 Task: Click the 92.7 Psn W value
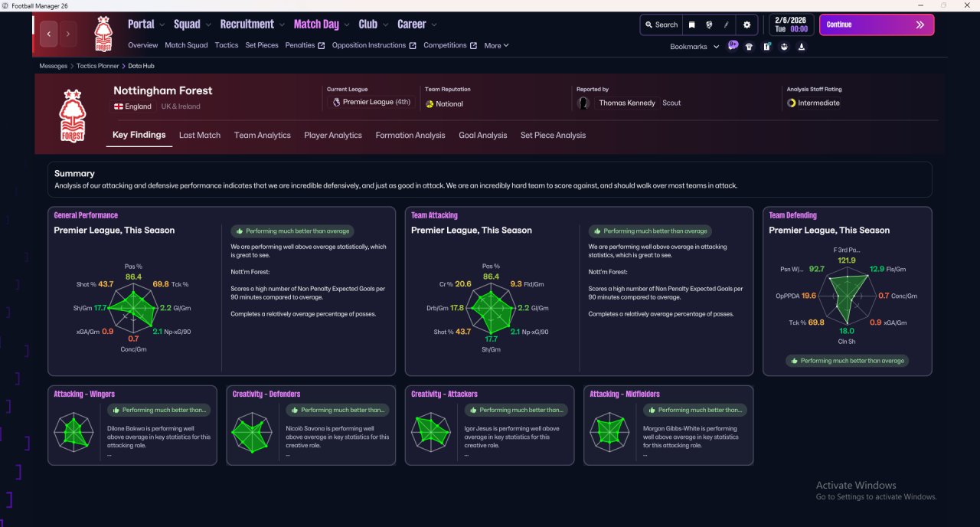pyautogui.click(x=817, y=269)
